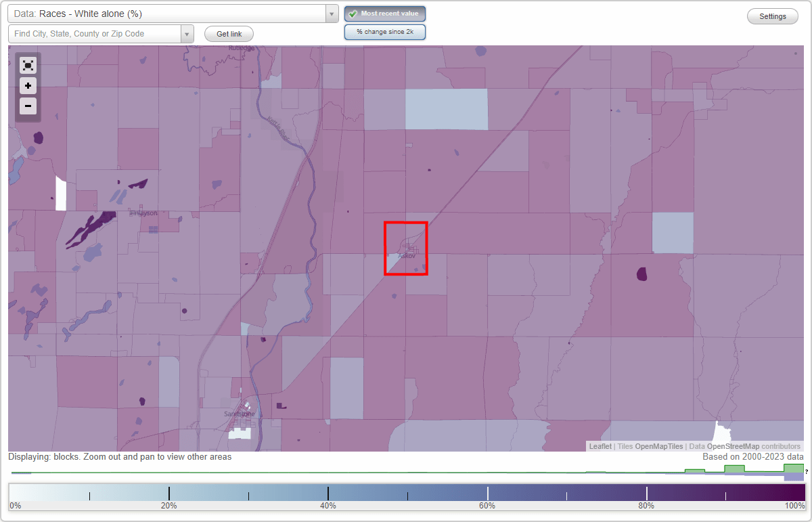
Task: Visit the OpenMapTiles attribution link
Action: tap(657, 446)
